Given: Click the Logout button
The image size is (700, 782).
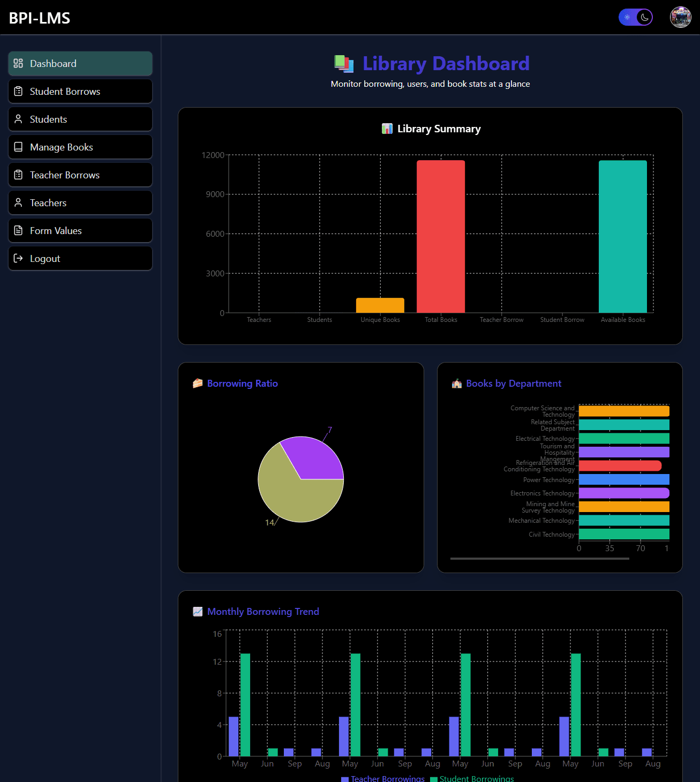Looking at the screenshot, I should pyautogui.click(x=80, y=258).
